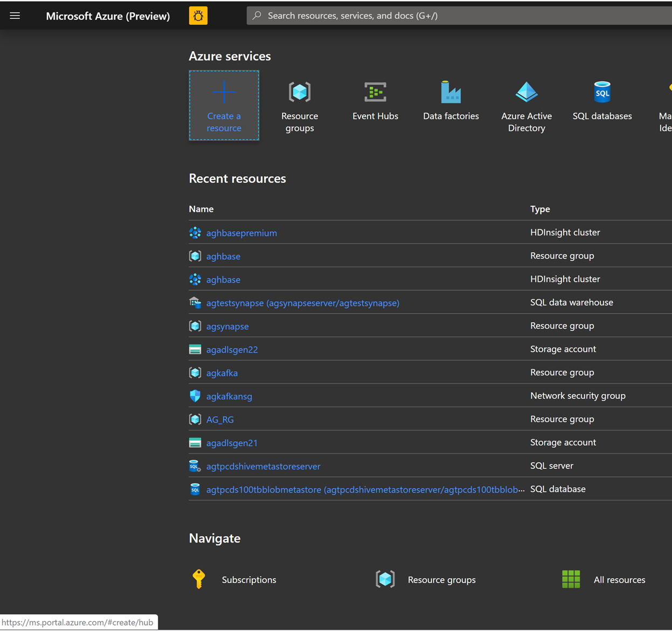This screenshot has height=631, width=672.
Task: Open the agtestsynapse SQL data warehouse
Action: [303, 303]
